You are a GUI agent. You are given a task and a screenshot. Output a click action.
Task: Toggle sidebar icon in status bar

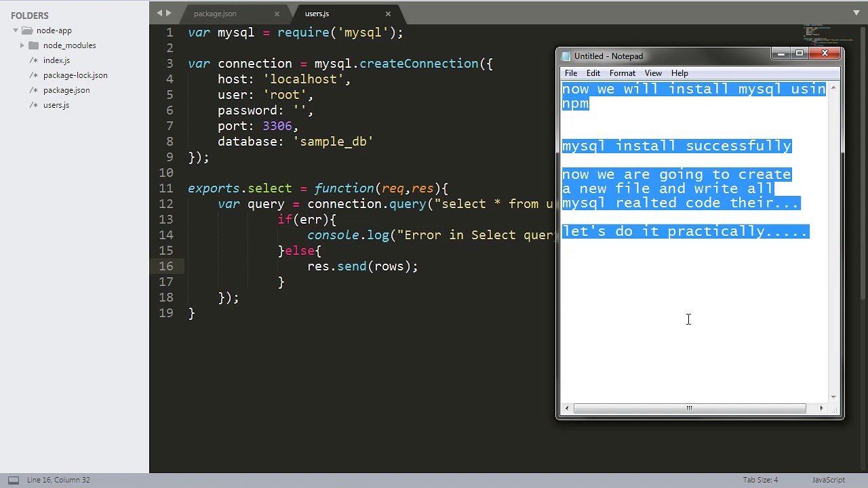[x=14, y=480]
